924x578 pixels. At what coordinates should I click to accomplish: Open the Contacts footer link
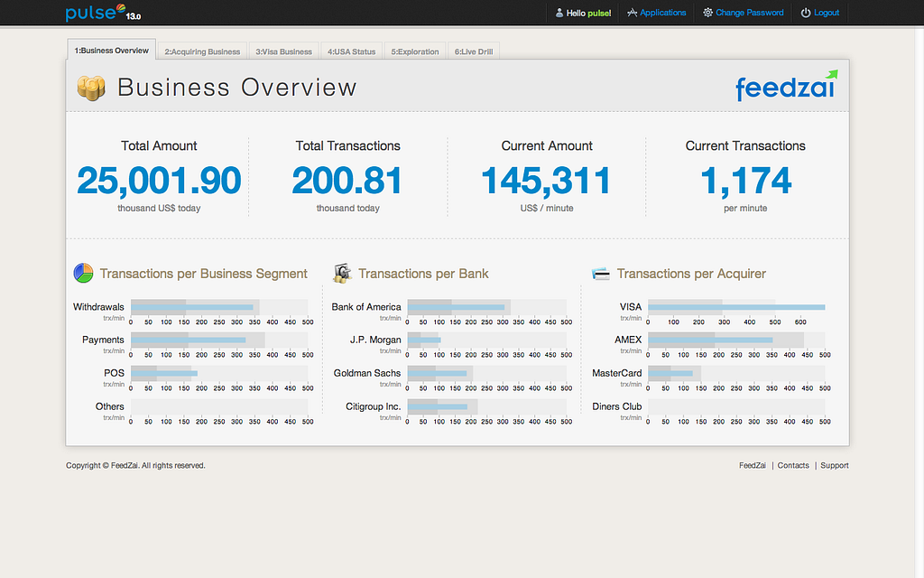(x=792, y=465)
